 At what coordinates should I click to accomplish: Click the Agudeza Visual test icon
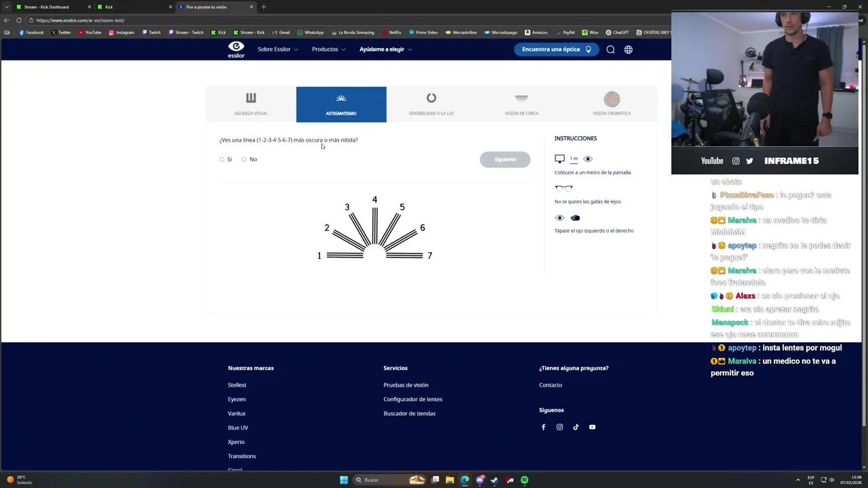(251, 98)
